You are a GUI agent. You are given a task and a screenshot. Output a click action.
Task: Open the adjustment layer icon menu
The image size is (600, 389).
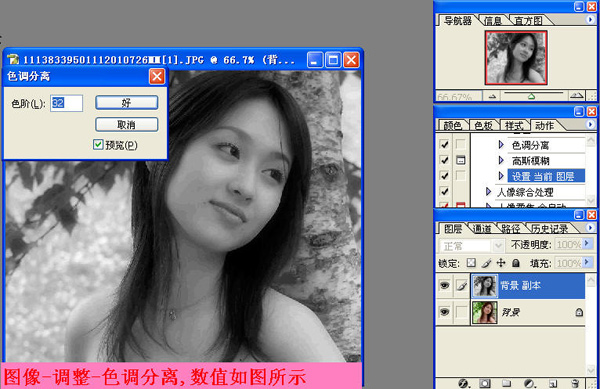point(530,383)
